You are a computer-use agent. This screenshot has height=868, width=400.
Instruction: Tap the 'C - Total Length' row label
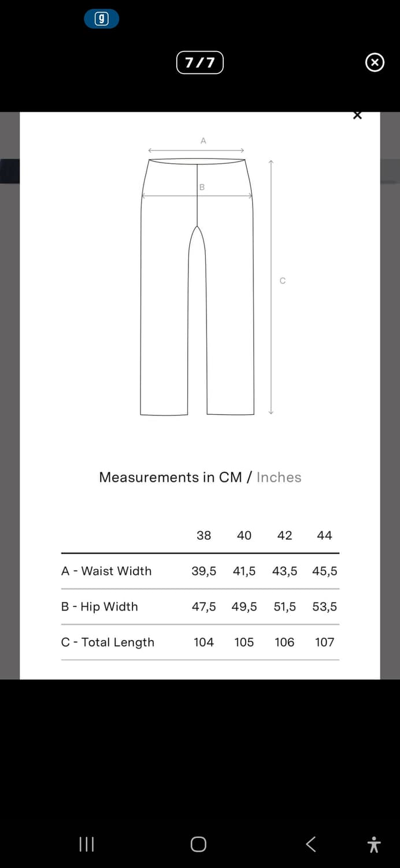tap(108, 642)
